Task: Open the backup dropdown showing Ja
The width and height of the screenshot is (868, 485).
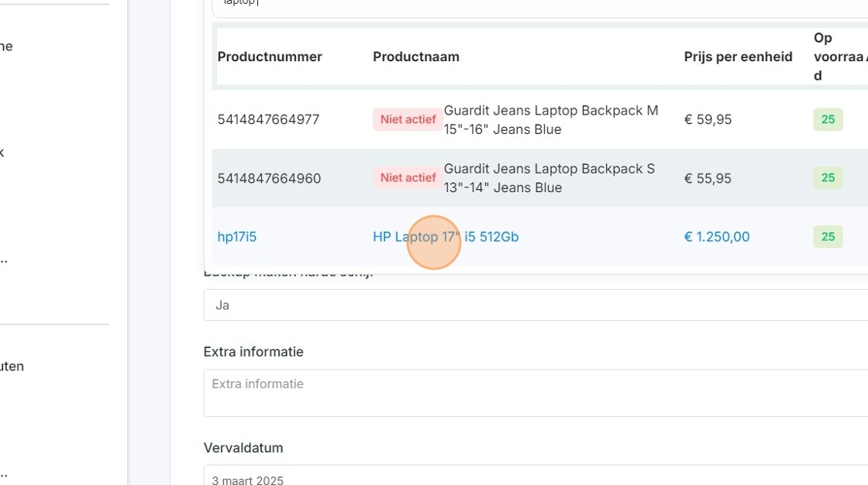Action: [536, 305]
